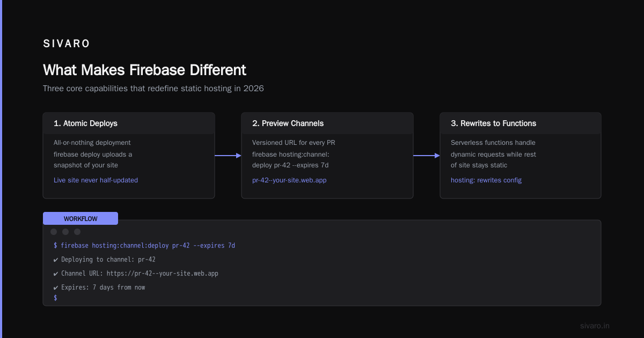Click the 'sivaro.in' footer text
Image resolution: width=644 pixels, height=338 pixels.
click(x=595, y=326)
